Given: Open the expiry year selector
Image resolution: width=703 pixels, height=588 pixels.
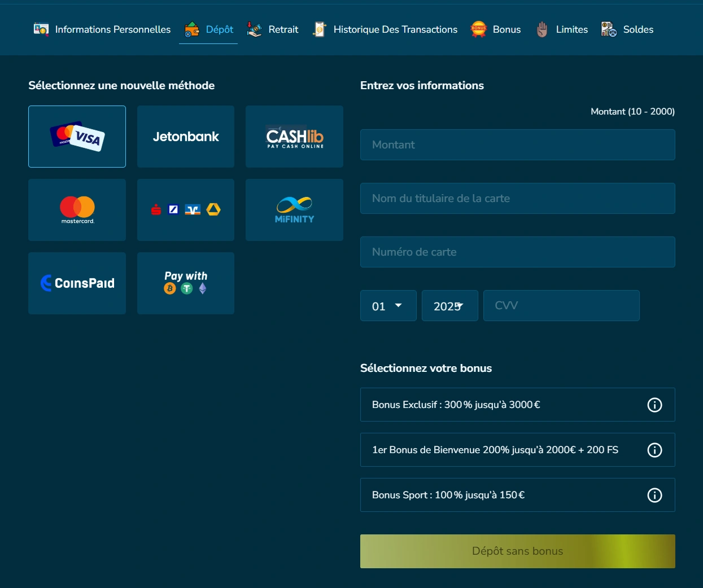Looking at the screenshot, I should coord(449,305).
